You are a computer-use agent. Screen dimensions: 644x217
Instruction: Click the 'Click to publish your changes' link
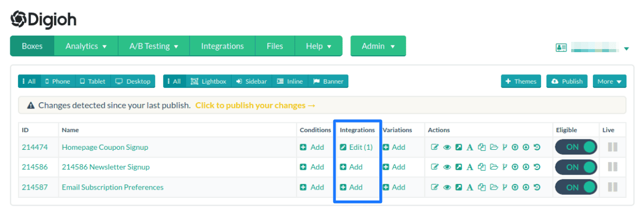tap(255, 105)
